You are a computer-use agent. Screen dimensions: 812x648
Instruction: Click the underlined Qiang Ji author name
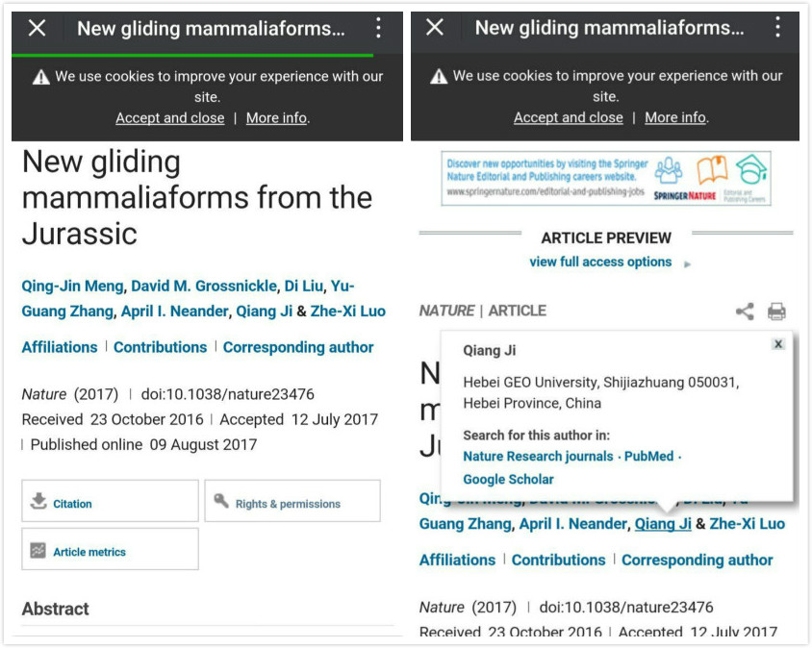pyautogui.click(x=663, y=524)
